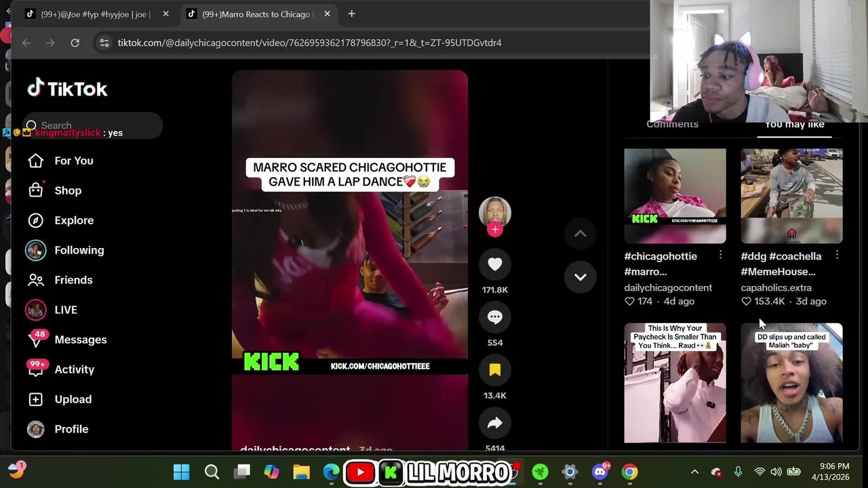This screenshot has height=488, width=868.
Task: Open the #chicagohottie recommended video thumbnail
Action: tap(675, 196)
